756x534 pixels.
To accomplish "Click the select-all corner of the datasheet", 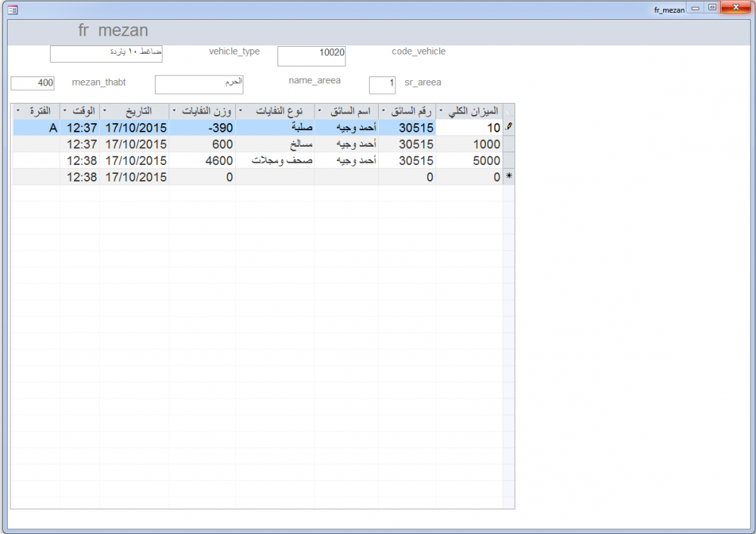I will pyautogui.click(x=508, y=110).
